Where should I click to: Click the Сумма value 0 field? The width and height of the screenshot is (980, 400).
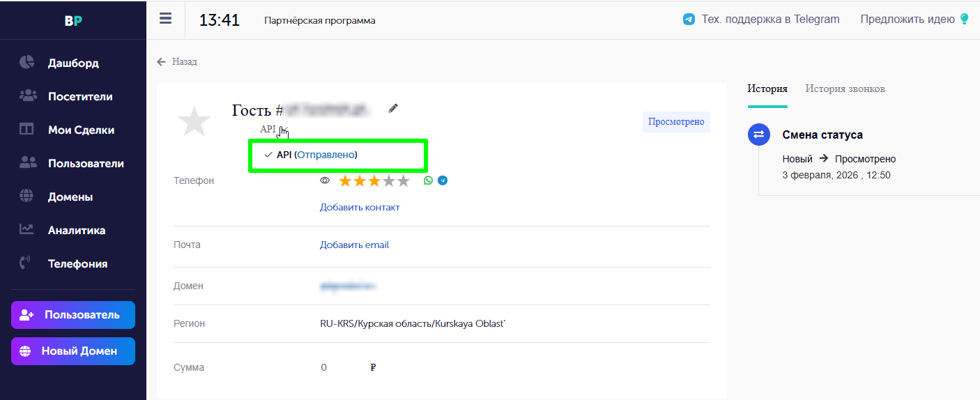(x=324, y=367)
